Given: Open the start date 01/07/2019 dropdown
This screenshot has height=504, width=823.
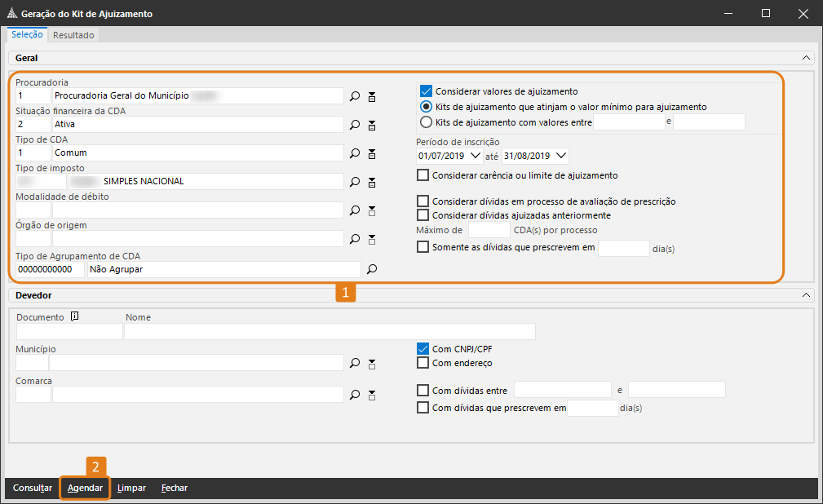Looking at the screenshot, I should tap(476, 156).
